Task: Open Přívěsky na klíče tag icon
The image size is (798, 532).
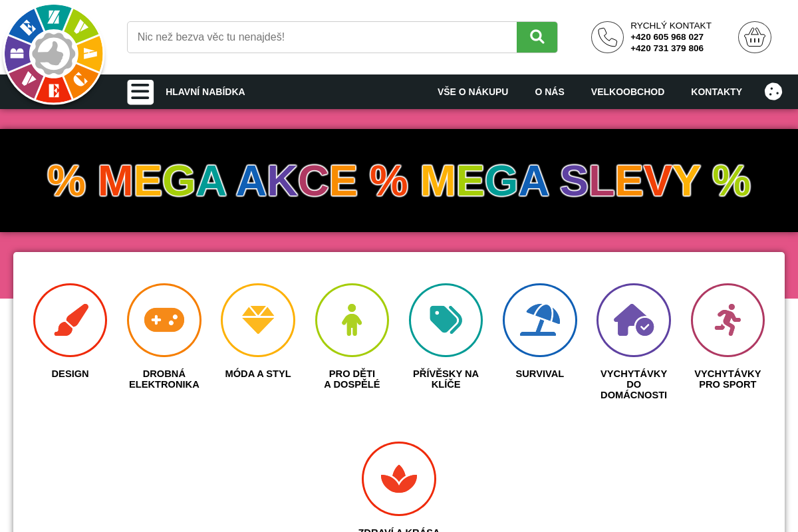Action: [446, 320]
